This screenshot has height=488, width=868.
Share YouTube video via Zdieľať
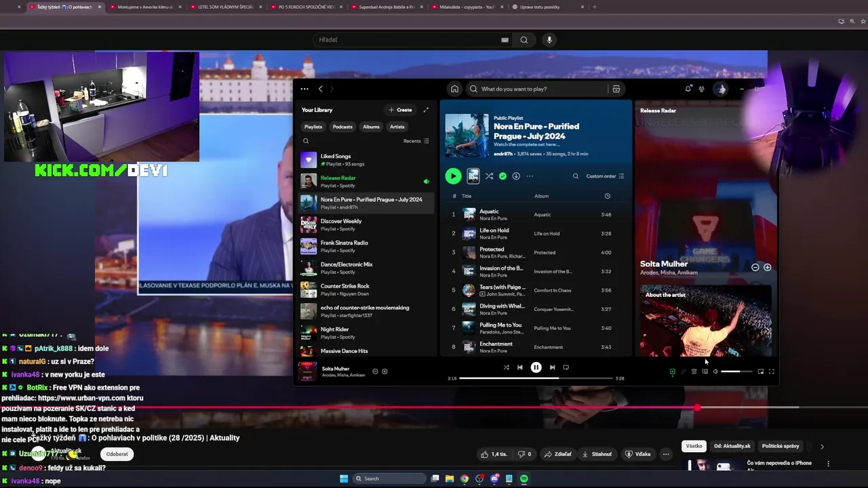coord(558,454)
